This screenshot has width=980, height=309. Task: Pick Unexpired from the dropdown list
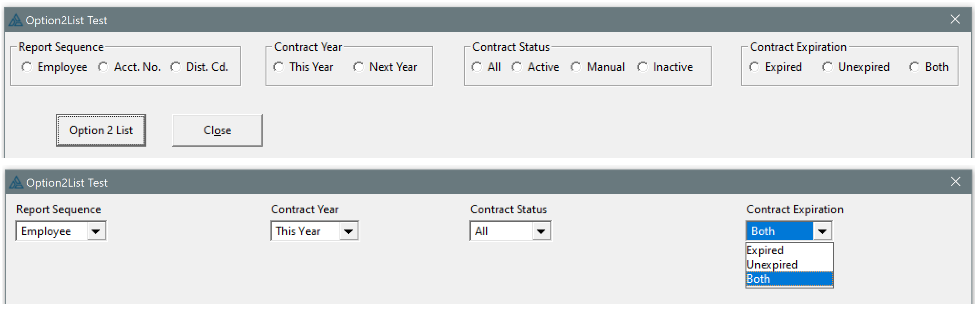click(x=772, y=265)
